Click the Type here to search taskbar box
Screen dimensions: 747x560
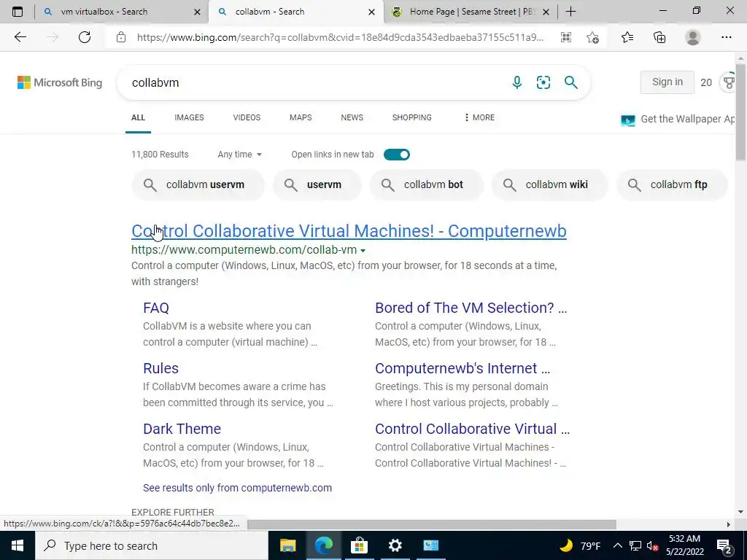pyautogui.click(x=152, y=545)
